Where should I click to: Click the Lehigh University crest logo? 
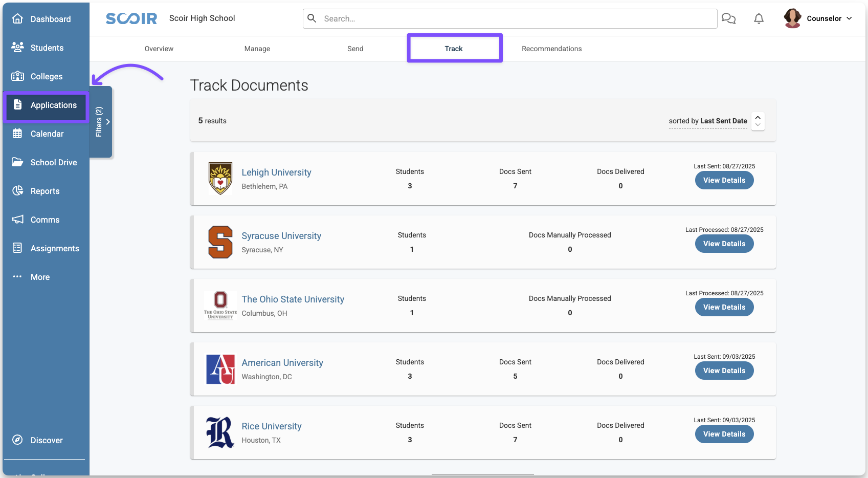point(220,179)
